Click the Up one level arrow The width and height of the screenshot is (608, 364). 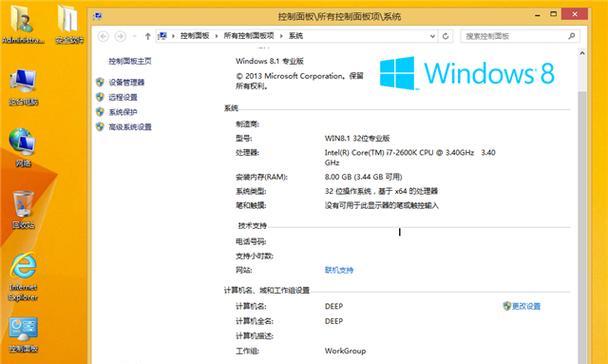tap(147, 36)
